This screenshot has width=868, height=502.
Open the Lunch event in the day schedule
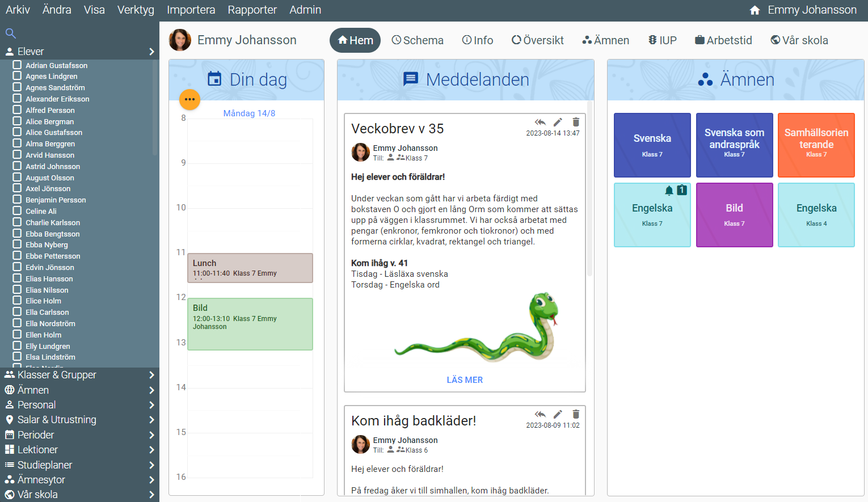(250, 268)
